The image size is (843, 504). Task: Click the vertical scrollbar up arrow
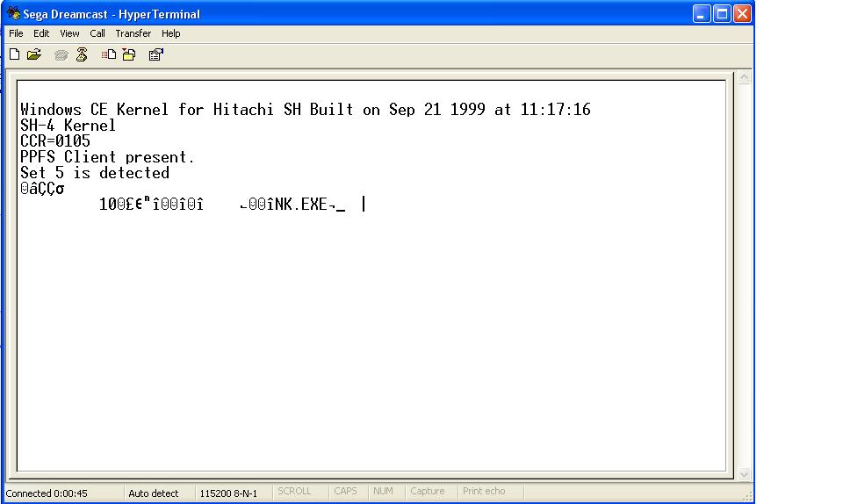[x=744, y=77]
